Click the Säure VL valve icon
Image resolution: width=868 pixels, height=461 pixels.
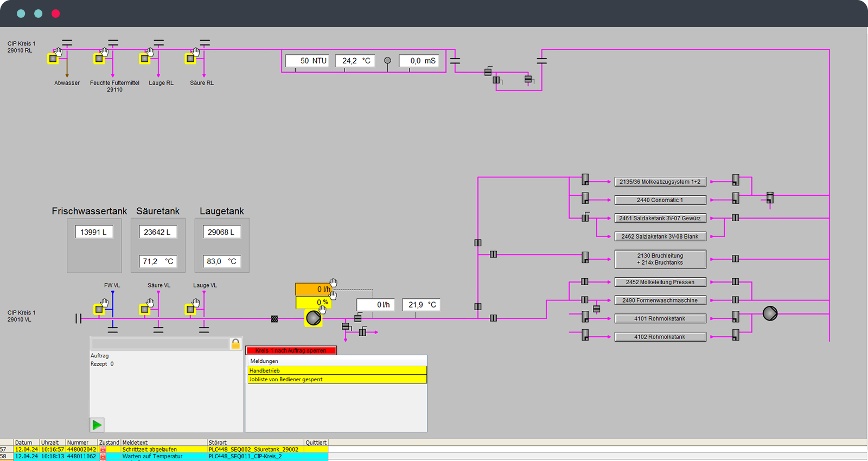click(145, 309)
